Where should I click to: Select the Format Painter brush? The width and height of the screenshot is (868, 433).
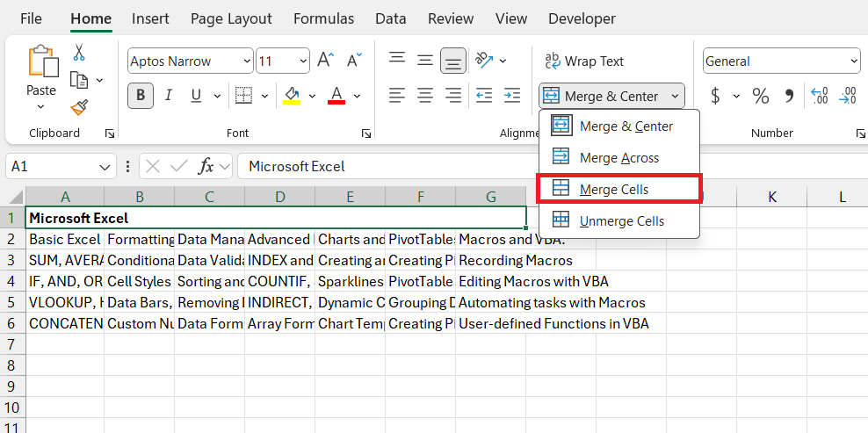[x=78, y=107]
